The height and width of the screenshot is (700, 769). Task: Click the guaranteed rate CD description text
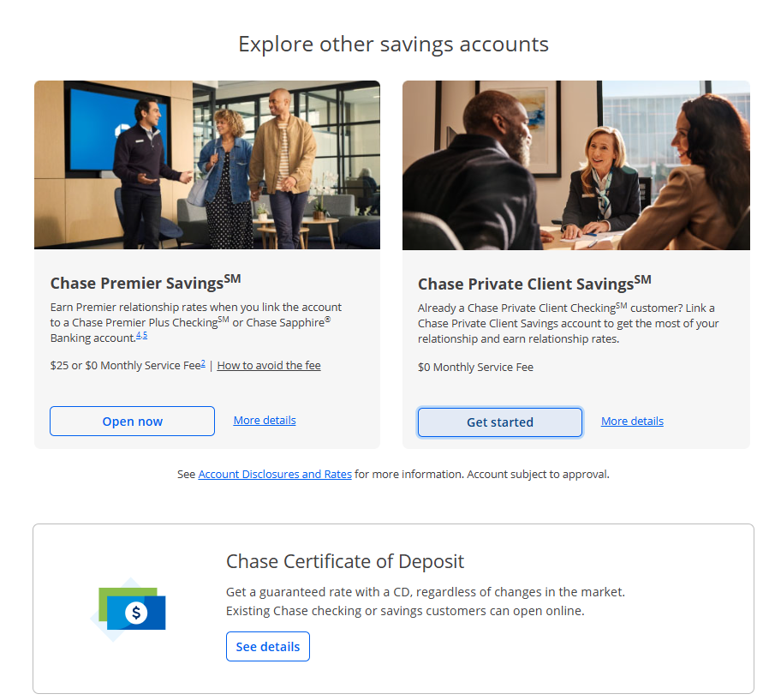(425, 601)
